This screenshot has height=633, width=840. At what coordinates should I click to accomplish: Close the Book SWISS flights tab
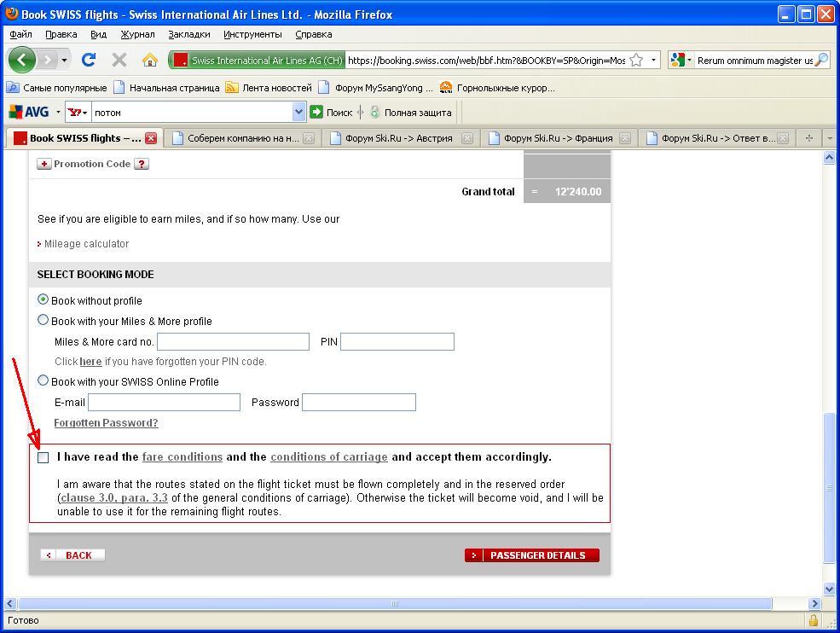[151, 138]
